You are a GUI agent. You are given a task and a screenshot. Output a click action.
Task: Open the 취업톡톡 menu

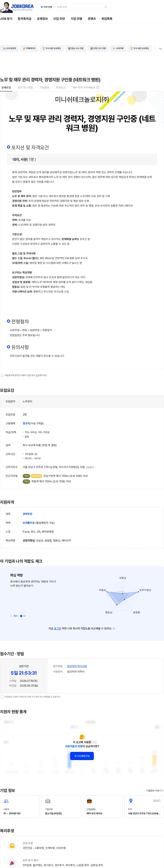click(107, 19)
